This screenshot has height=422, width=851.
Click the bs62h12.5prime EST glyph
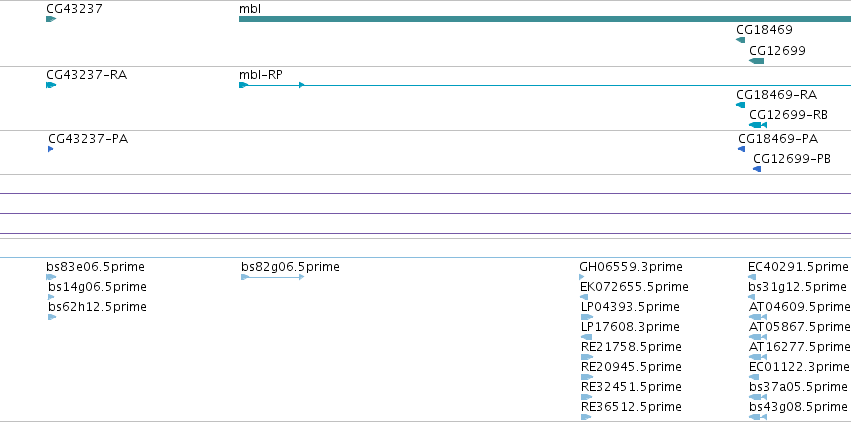52,317
